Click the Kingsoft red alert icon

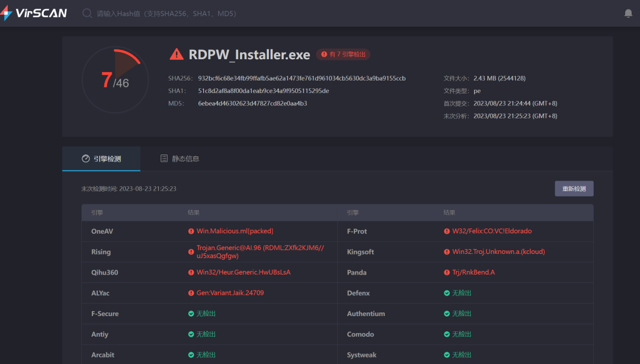point(447,252)
